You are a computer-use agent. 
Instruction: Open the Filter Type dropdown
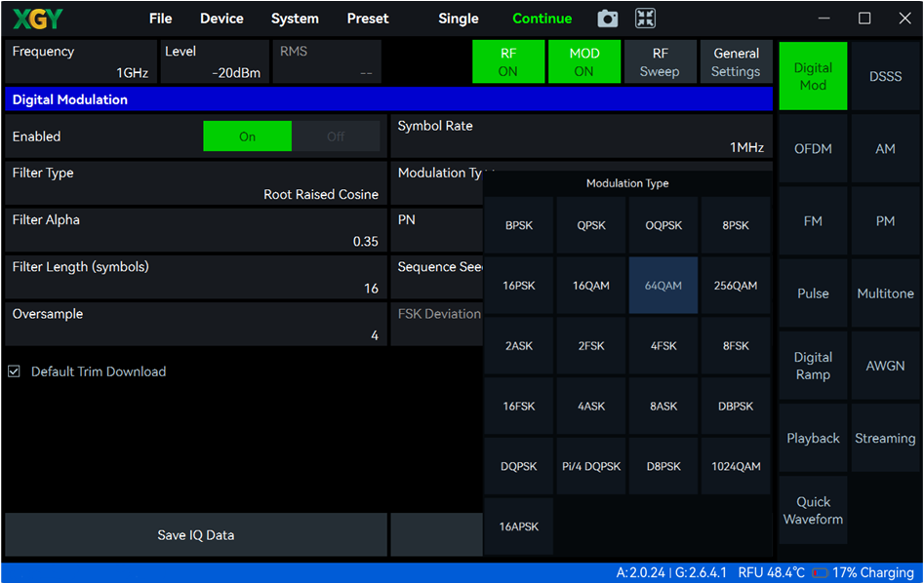tap(196, 183)
